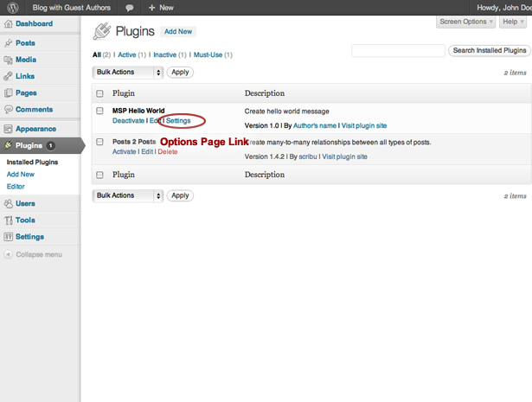Focus the plugin search input field
Screen dimensions: 532x402
click(398, 50)
